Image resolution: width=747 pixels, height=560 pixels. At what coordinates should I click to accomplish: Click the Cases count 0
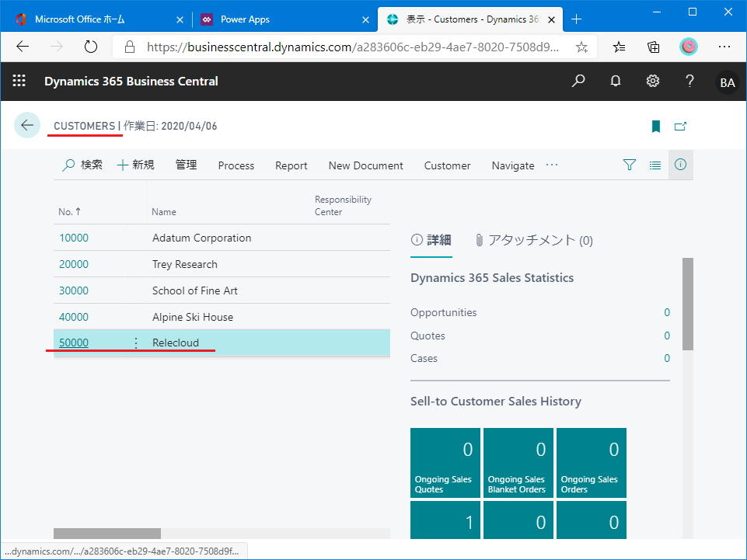point(667,358)
